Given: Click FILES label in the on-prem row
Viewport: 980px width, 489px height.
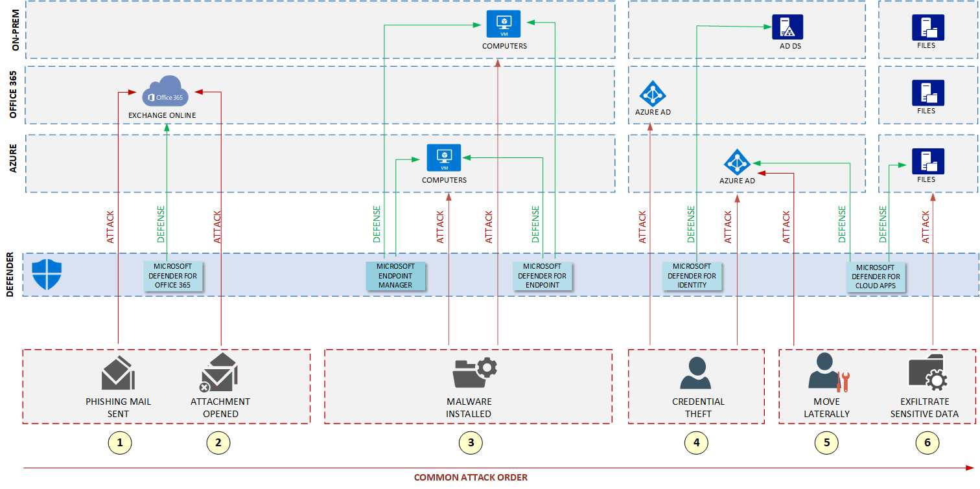Looking at the screenshot, I should pyautogui.click(x=926, y=45).
